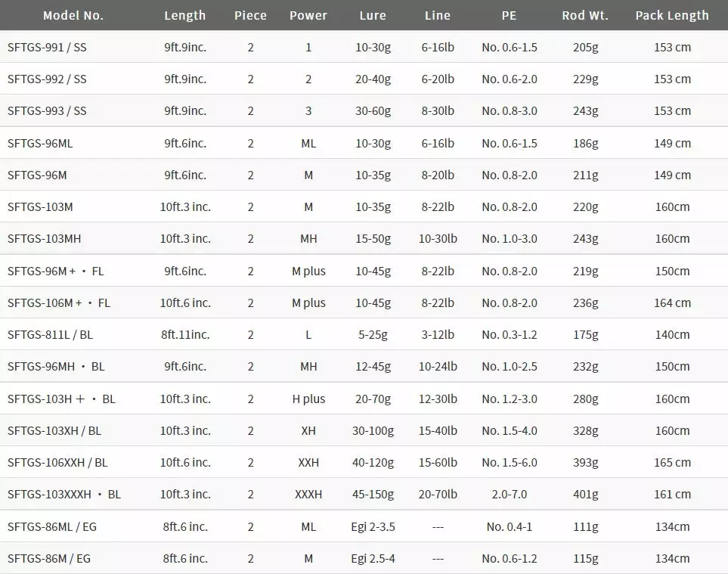The image size is (728, 574).
Task: Click the 8ft.11inc. length cell
Action: [x=185, y=334]
